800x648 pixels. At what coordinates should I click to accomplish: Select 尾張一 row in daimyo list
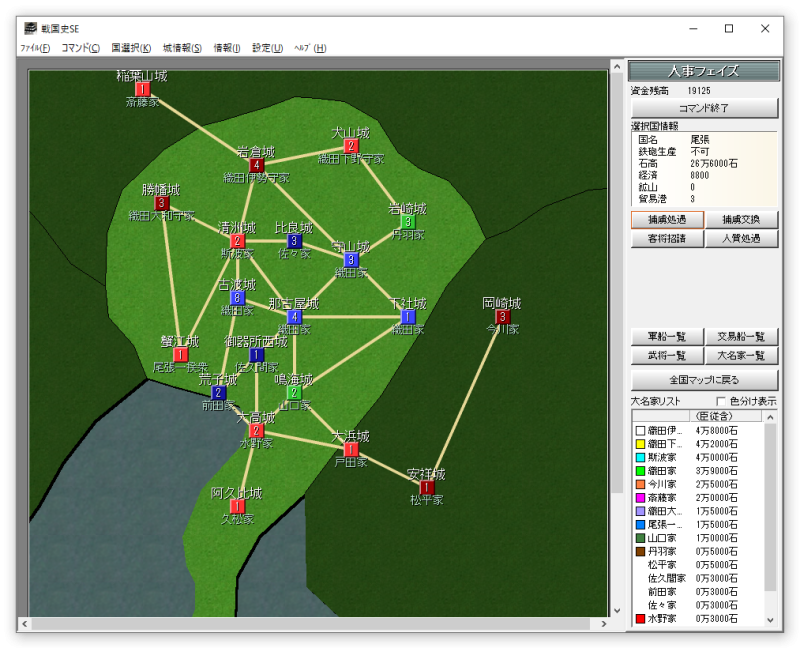pyautogui.click(x=697, y=525)
